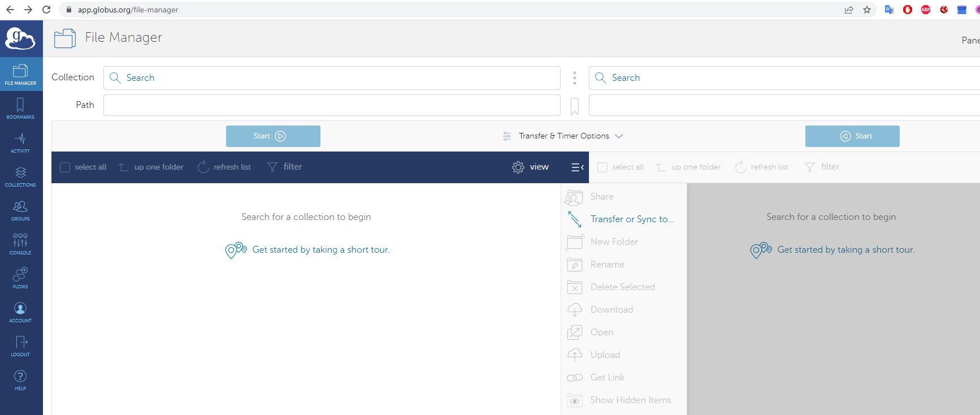Click the left Path input field
Screen dimensions: 980x415
tap(332, 105)
